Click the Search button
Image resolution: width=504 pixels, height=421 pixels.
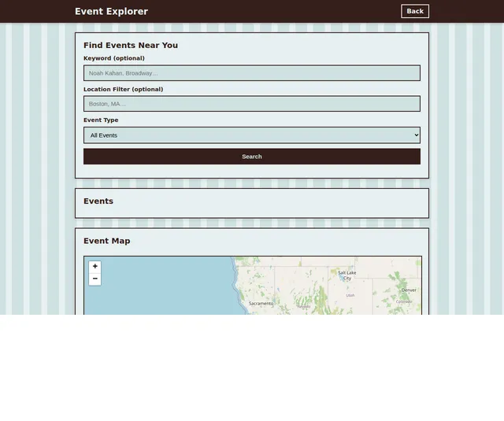[x=252, y=157]
